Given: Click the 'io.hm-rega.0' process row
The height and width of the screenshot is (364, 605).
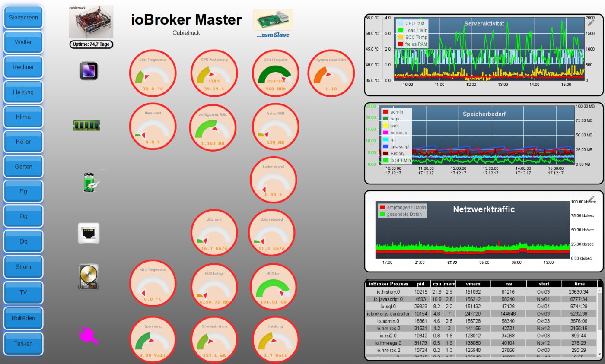Looking at the screenshot, I should pos(481,343).
